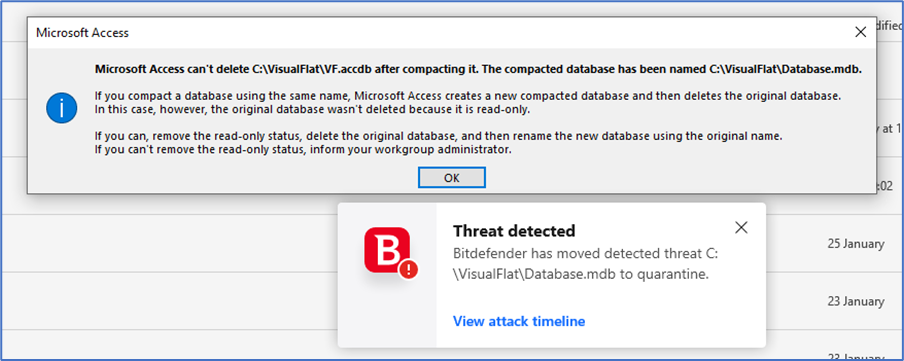Click the Threat detected heading
The height and width of the screenshot is (361, 904).
point(514,231)
